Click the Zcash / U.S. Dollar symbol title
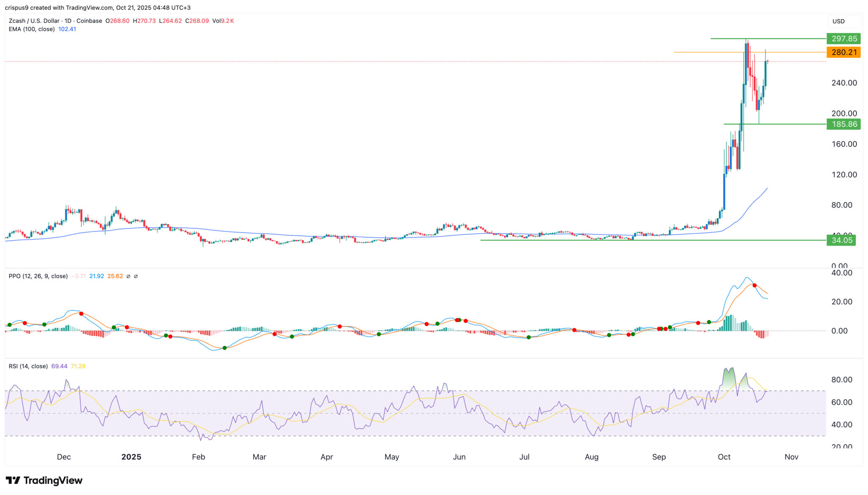Viewport: 868px width, 495px height. (x=35, y=21)
